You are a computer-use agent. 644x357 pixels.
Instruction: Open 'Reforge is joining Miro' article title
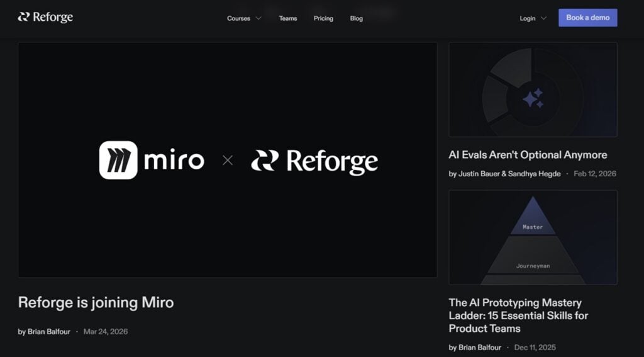(x=96, y=302)
